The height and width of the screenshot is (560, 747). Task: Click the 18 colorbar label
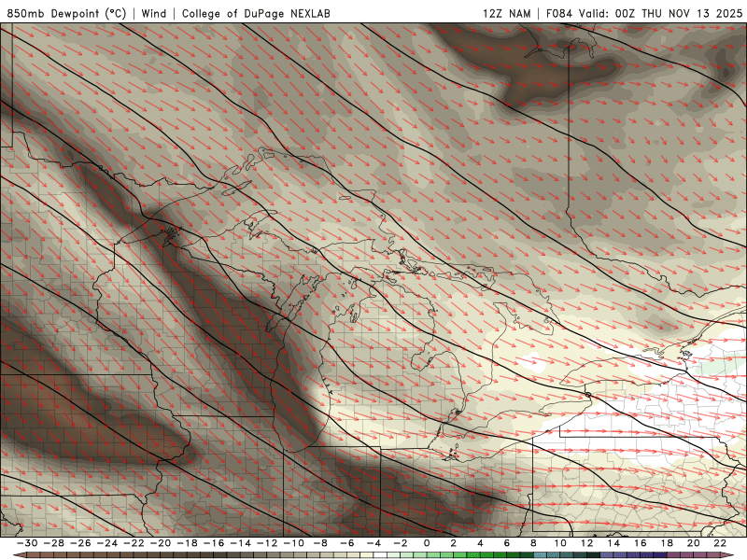point(667,543)
